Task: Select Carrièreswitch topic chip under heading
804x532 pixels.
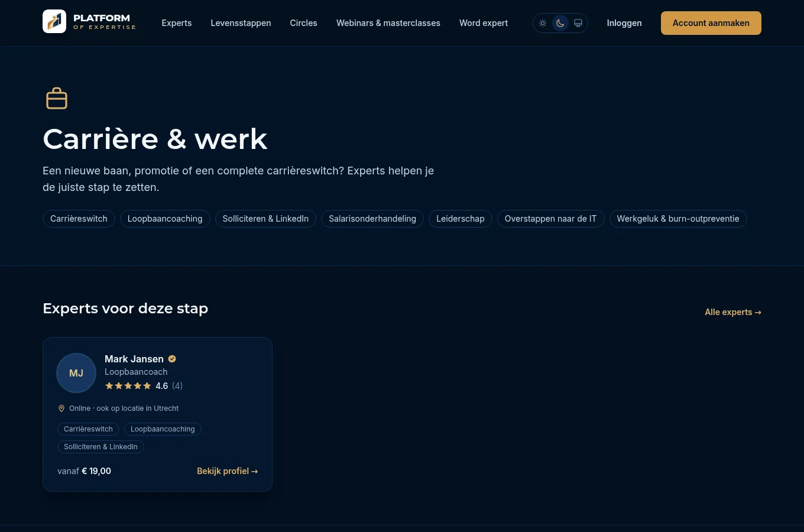Action: 79,219
